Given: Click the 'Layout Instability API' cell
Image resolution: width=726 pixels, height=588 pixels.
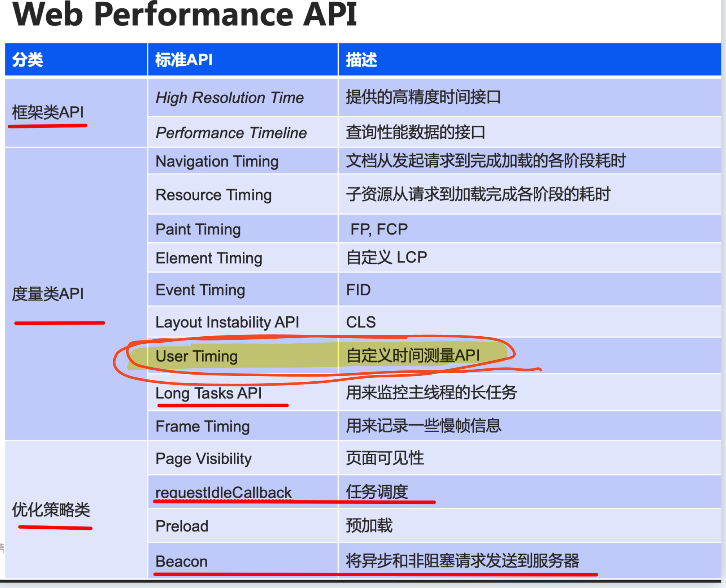Looking at the screenshot, I should point(243,322).
